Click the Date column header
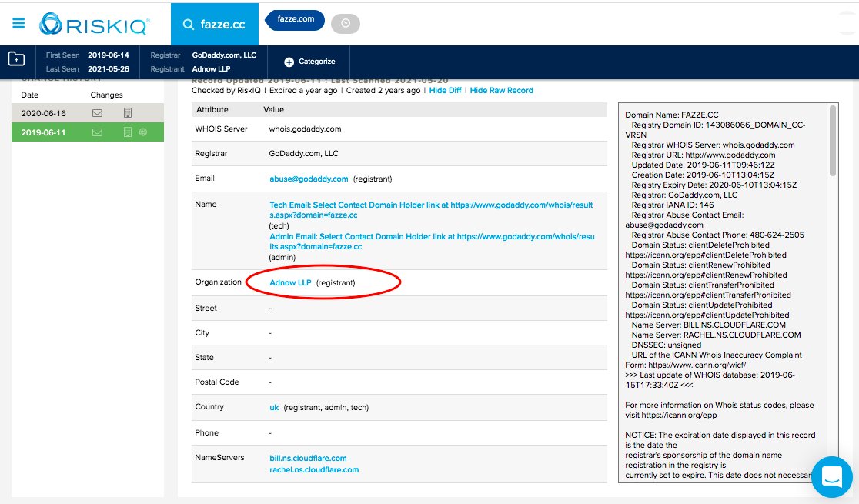The height and width of the screenshot is (504, 859). pos(29,95)
